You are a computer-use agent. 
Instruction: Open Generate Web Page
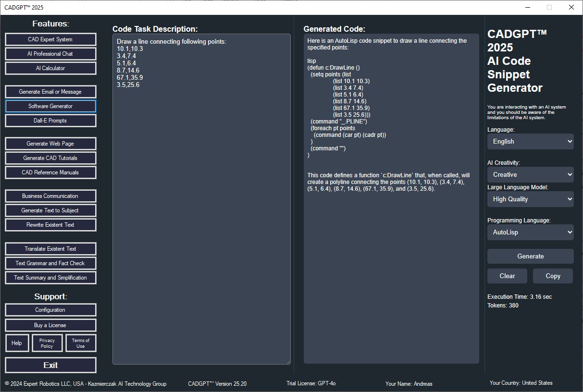pyautogui.click(x=50, y=144)
